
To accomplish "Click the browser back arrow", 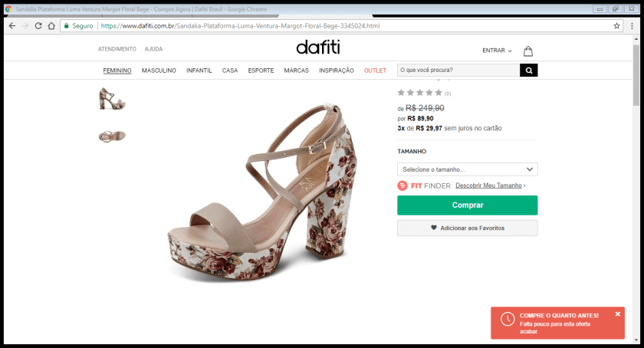I will 11,25.
